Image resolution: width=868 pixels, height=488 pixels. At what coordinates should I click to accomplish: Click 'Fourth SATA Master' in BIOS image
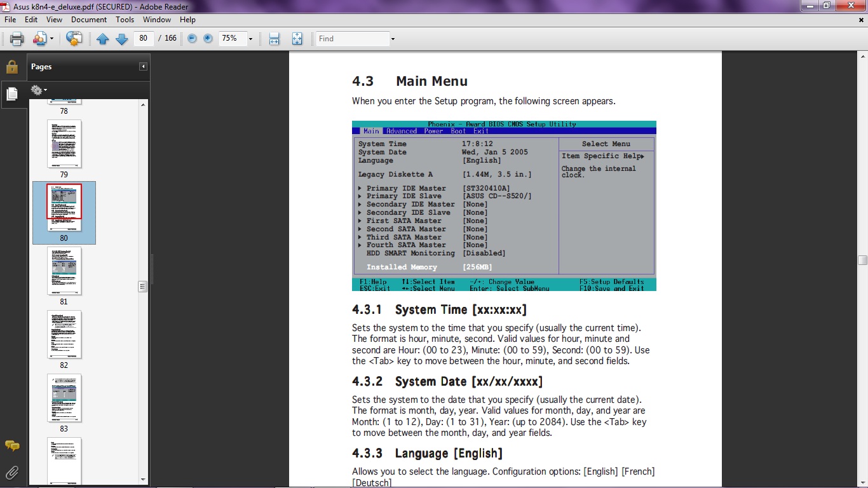406,245
